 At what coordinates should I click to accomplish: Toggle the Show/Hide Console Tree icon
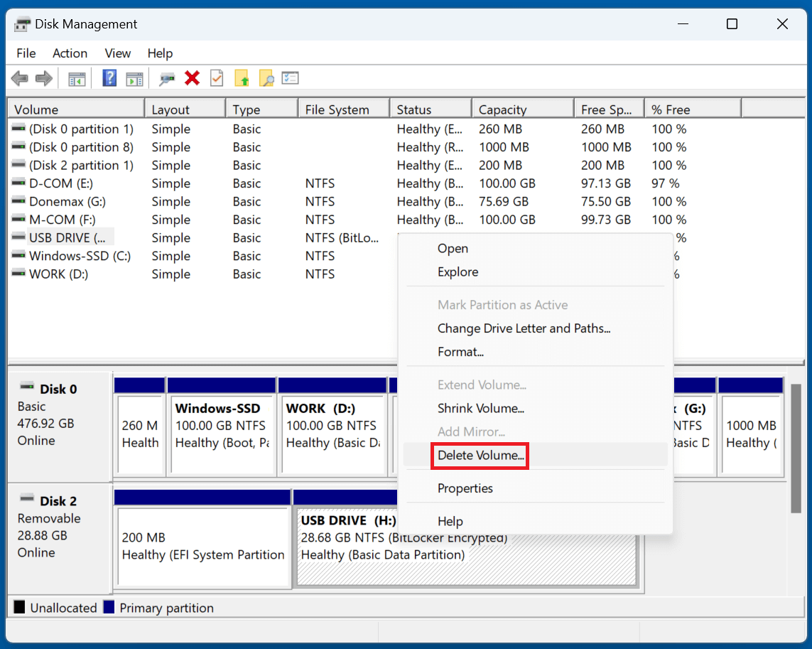(76, 78)
